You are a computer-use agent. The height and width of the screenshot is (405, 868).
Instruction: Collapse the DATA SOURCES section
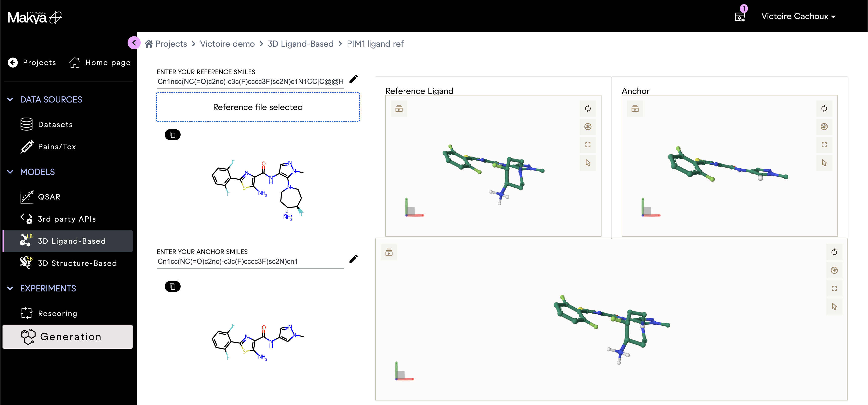click(10, 99)
